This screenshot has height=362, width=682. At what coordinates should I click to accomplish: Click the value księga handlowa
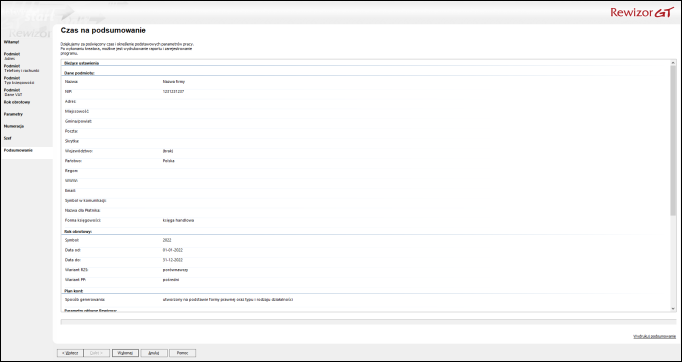(178, 221)
